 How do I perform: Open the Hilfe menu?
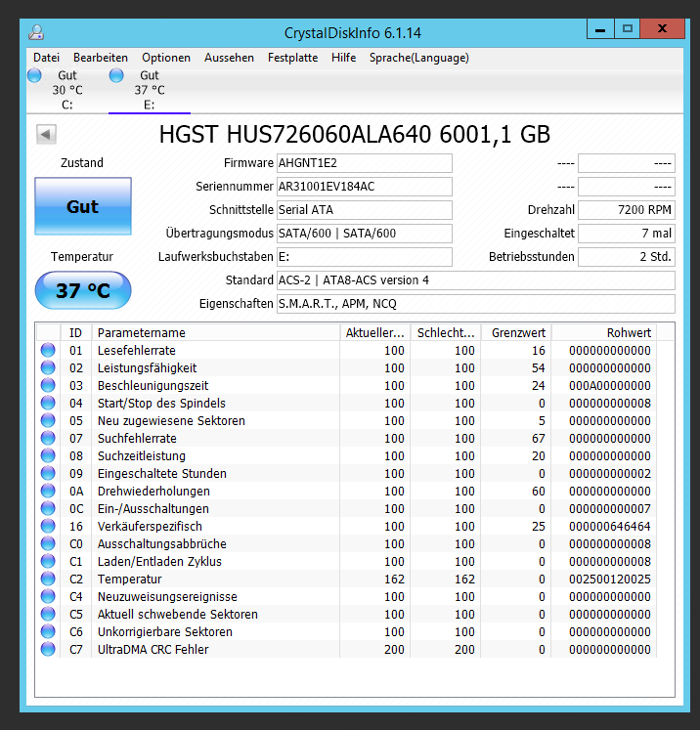point(344,58)
